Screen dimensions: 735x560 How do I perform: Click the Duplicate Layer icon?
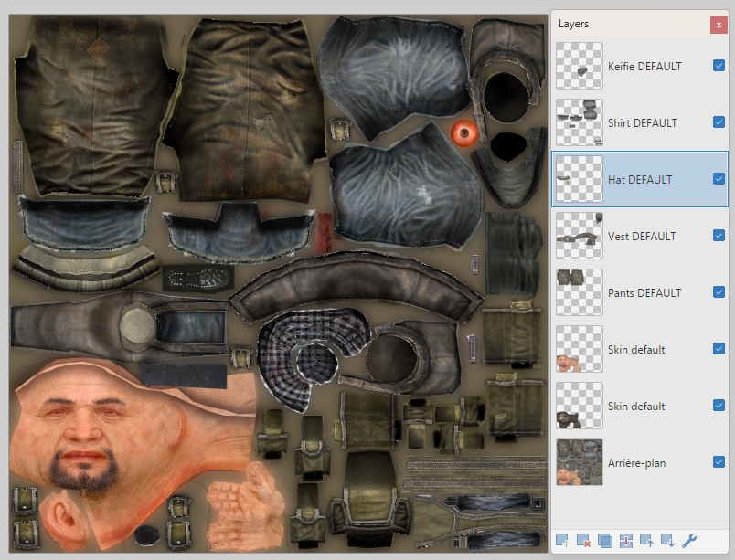[604, 540]
